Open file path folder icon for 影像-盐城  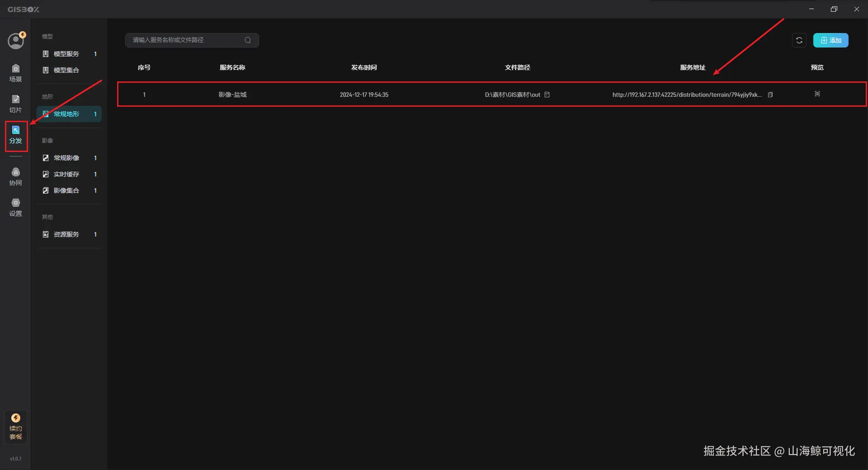[x=547, y=95]
